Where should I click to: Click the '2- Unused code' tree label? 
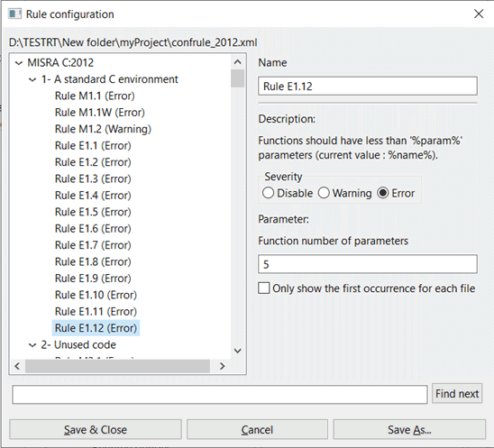point(78,345)
